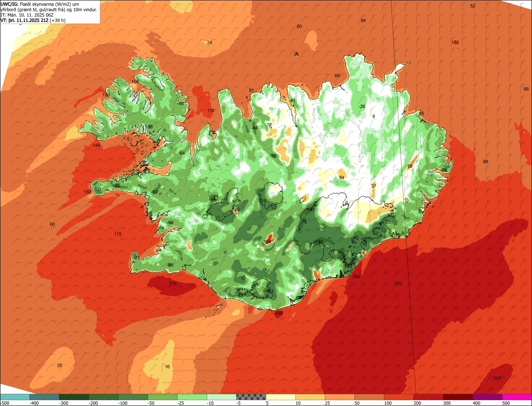532x406 pixels.
Task: Click the map value 80 north of Iceland
Action: tap(299, 26)
